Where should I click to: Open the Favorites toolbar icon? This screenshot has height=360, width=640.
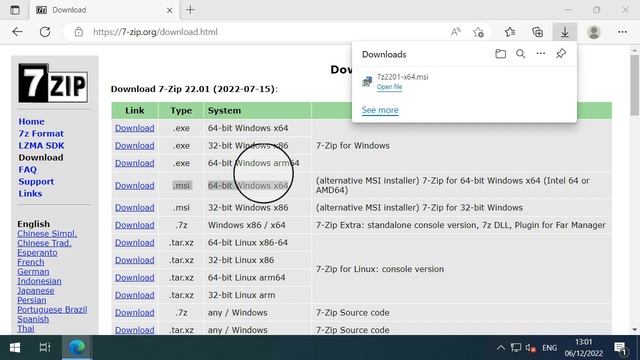tap(510, 32)
